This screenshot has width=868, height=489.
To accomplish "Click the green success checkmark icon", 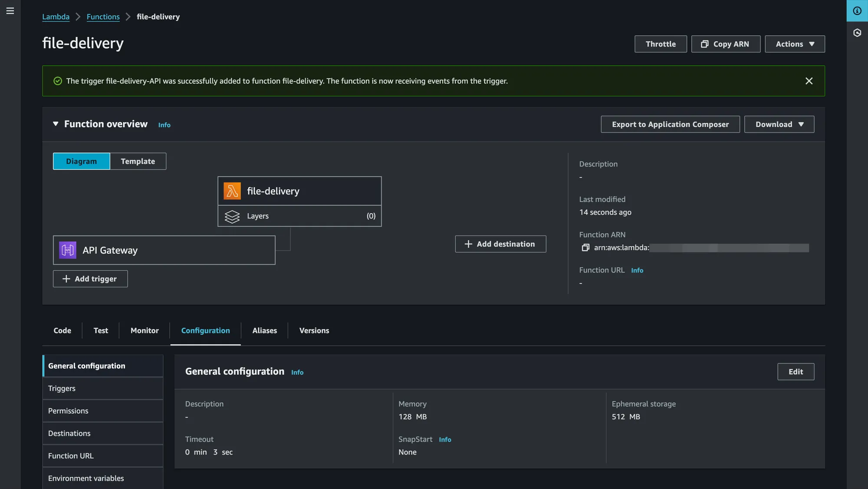I will tap(58, 81).
